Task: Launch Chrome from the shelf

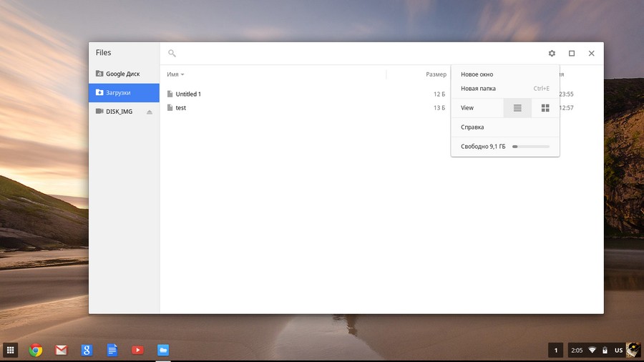Action: pyautogui.click(x=36, y=350)
